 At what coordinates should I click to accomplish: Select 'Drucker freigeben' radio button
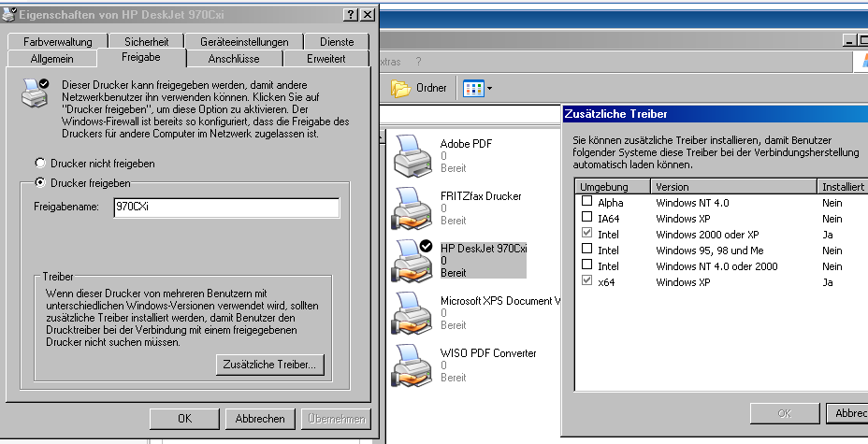point(40,182)
